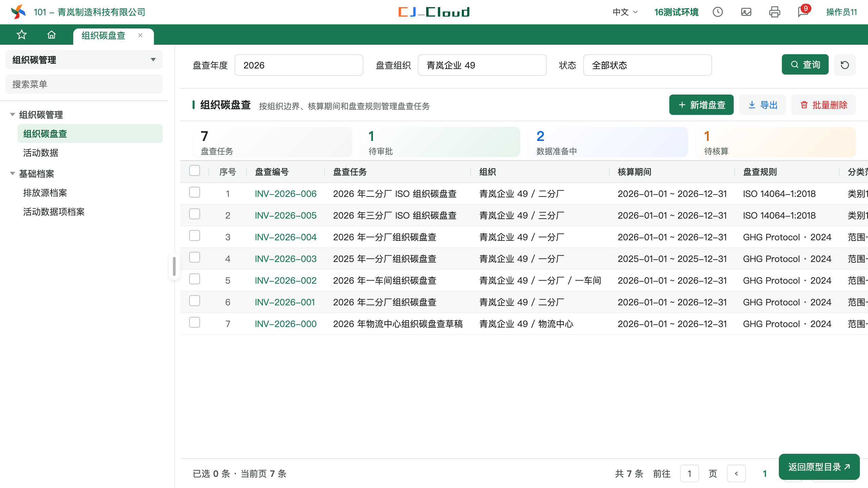The height and width of the screenshot is (488, 868).
Task: Open messages icon with 9 badge
Action: pos(803,12)
